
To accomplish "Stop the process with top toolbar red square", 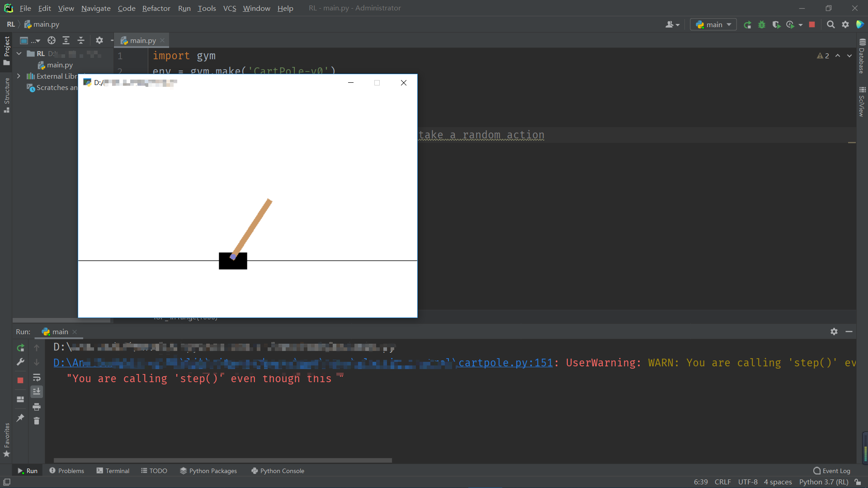I will pos(812,25).
